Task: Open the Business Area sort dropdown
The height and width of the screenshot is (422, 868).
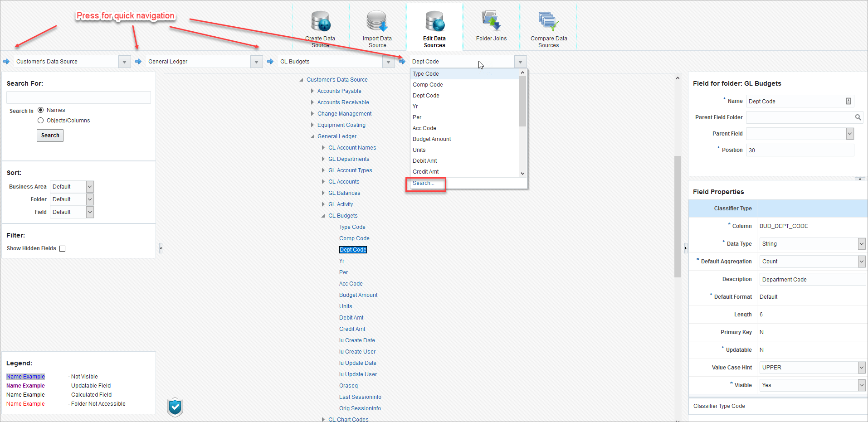Action: coord(90,187)
